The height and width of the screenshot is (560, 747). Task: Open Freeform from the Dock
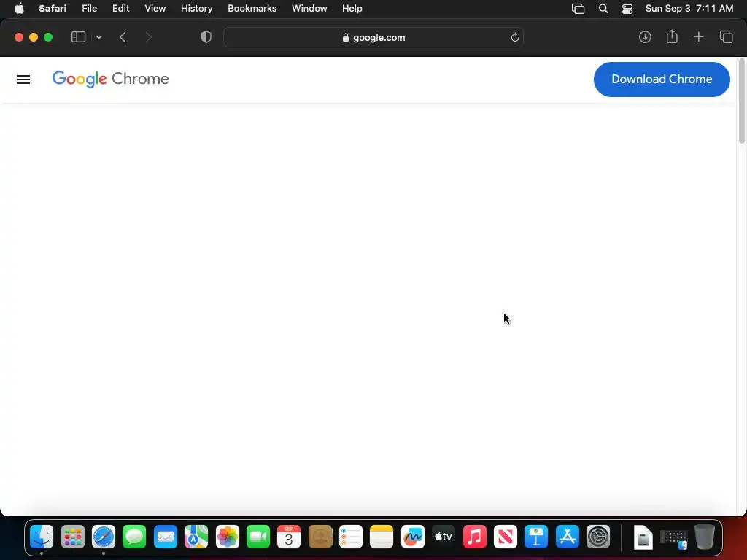(x=413, y=537)
